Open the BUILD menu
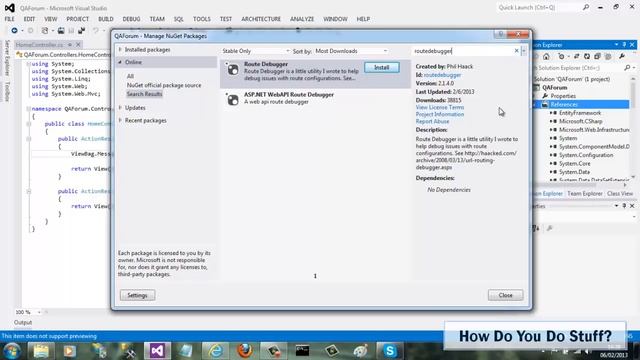 pos(106,19)
